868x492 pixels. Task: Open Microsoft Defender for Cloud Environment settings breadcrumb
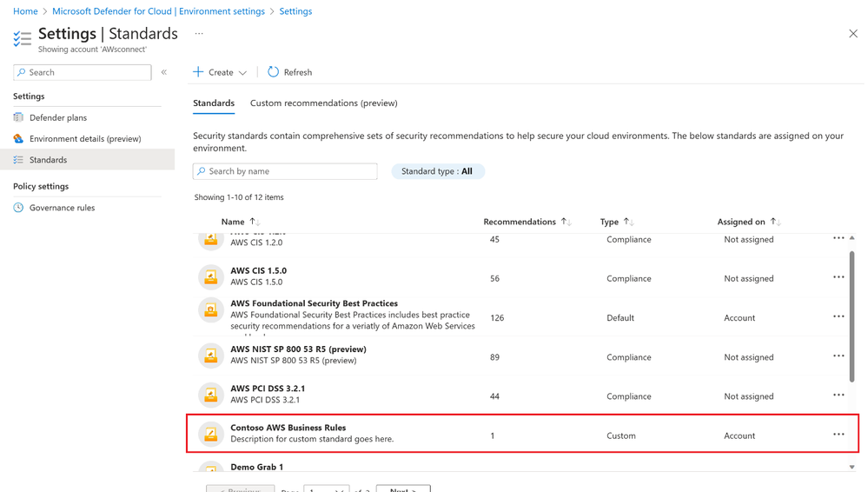[x=158, y=11]
